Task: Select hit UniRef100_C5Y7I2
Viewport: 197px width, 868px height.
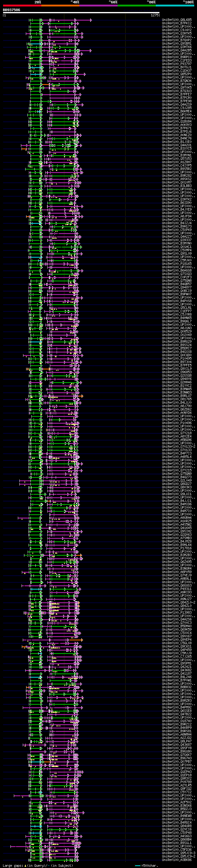Action: coord(177,792)
